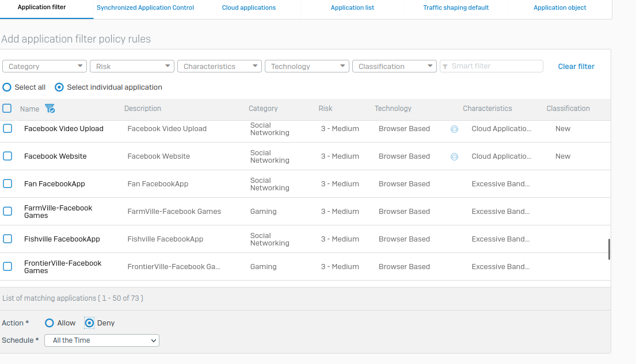Expand the Characteristics filter dropdown
The width and height of the screenshot is (636, 364).
219,66
